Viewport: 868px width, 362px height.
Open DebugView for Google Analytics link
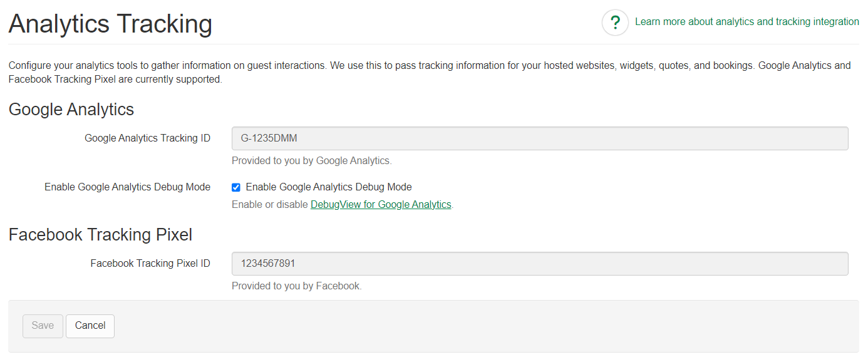(x=380, y=204)
